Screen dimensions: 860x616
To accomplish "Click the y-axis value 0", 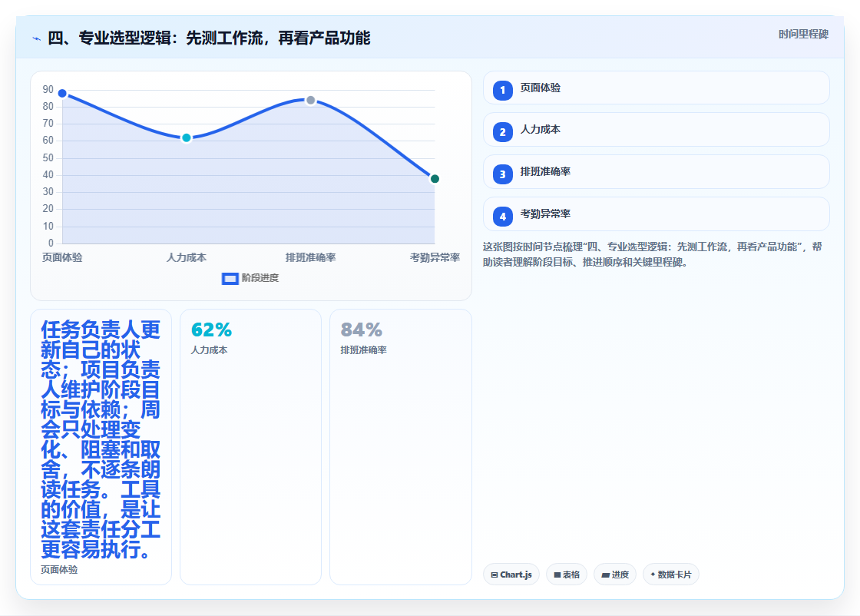I will click(x=51, y=243).
